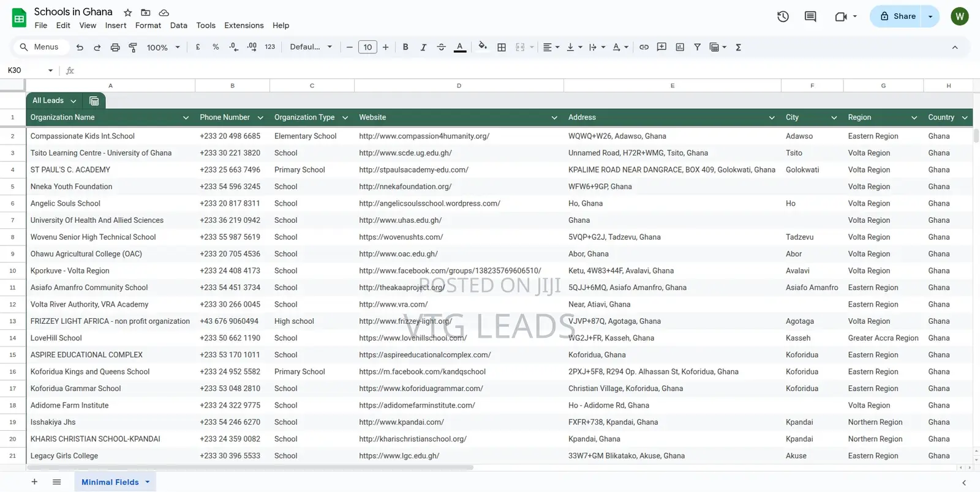Open the fill color paint bucket
Screen dimensions: 980x492
coord(483,47)
